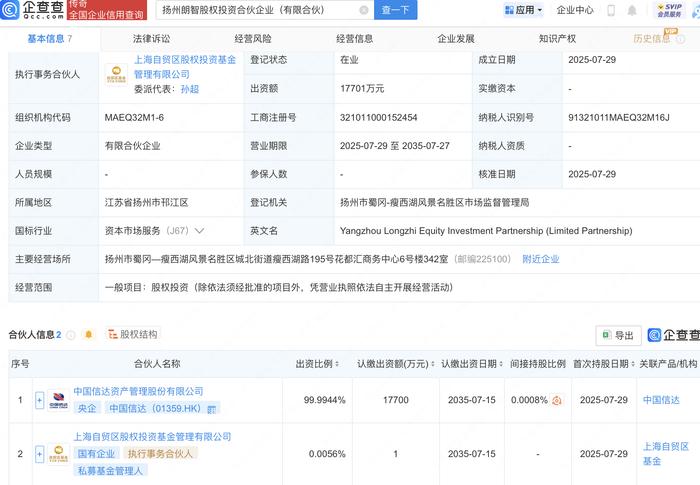
Task: Click the orange bell alert beside 合伙人信息
Action: [88, 334]
